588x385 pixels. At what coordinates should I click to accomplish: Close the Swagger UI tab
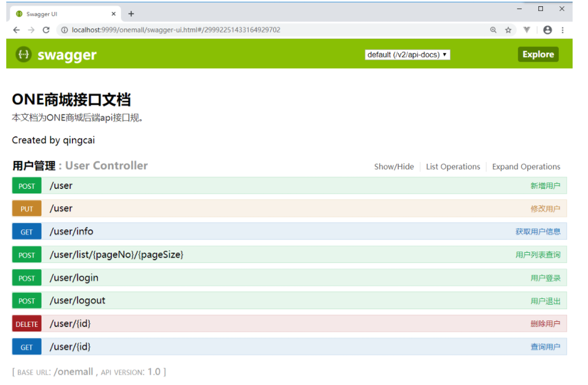tap(113, 14)
